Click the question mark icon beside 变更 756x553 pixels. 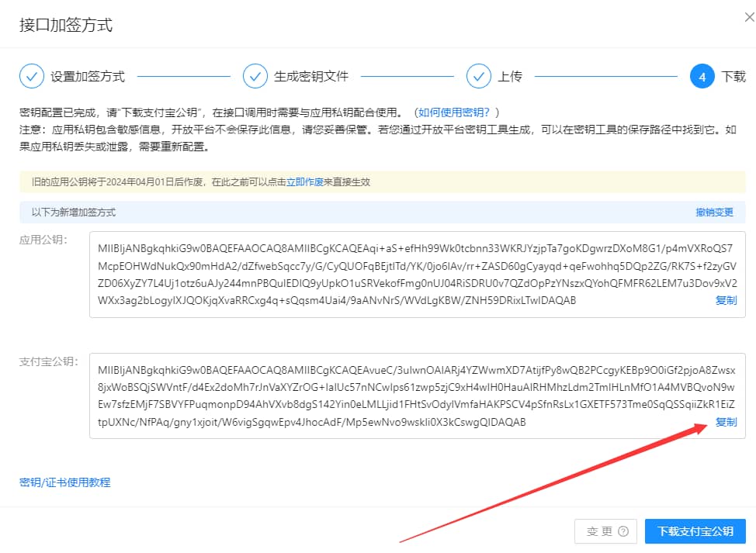tap(622, 531)
